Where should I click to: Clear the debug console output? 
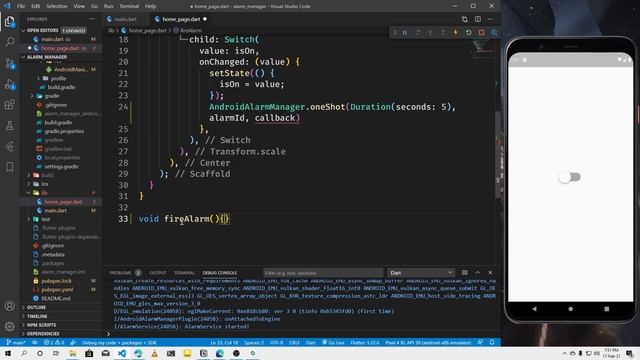click(464, 273)
